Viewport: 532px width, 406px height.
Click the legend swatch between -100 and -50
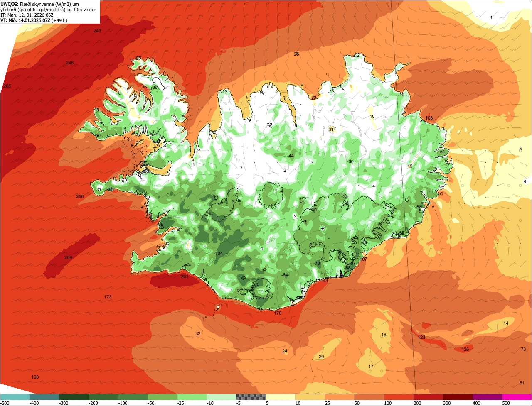pyautogui.click(x=133, y=397)
